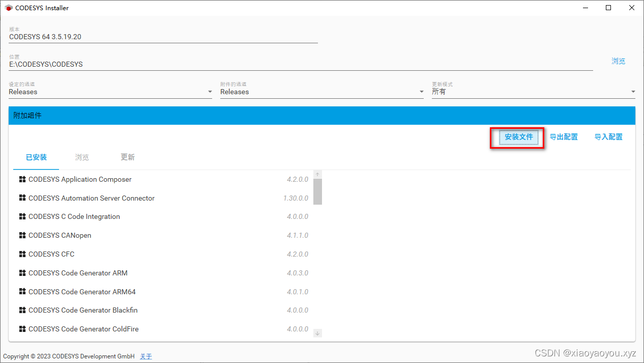Click version 4.1.1.0 of CANopen
The height and width of the screenshot is (363, 644).
coord(298,235)
